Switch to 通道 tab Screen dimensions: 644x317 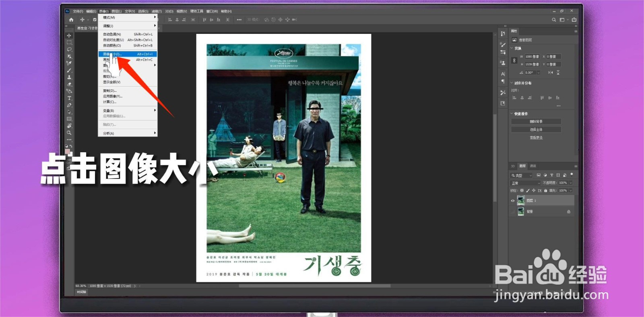click(533, 166)
